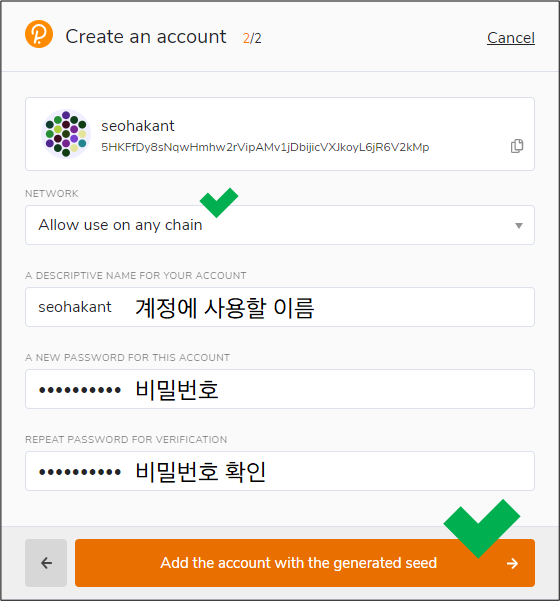
Task: Focus the descriptive account name field
Action: 280,307
